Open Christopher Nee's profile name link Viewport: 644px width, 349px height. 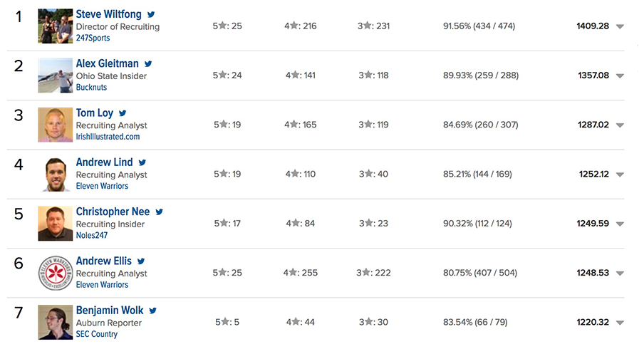point(113,212)
